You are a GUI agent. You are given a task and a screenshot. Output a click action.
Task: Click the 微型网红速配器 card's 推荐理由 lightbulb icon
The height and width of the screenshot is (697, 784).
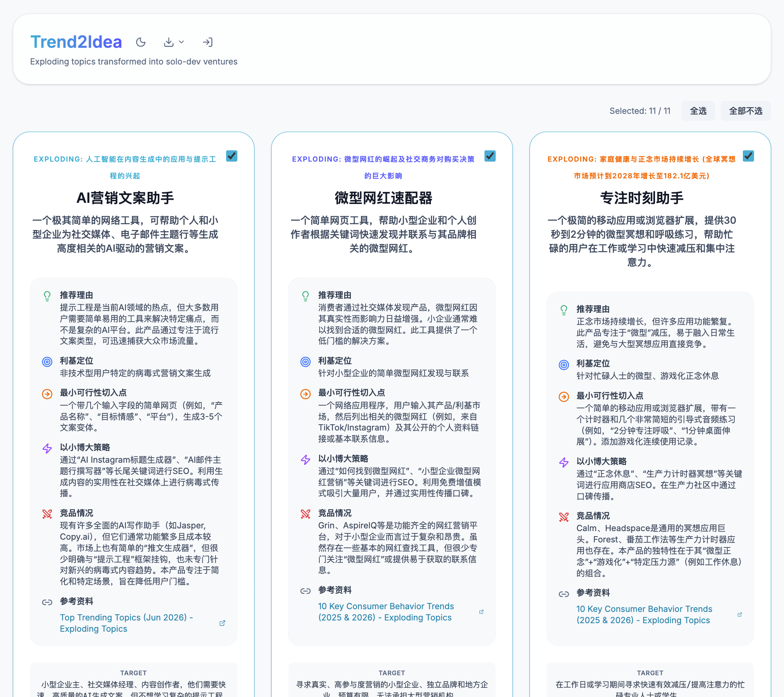click(305, 296)
